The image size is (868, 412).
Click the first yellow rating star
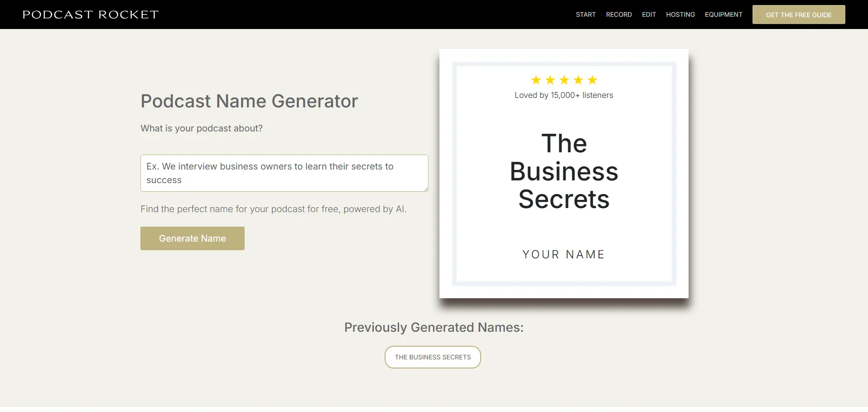click(536, 80)
